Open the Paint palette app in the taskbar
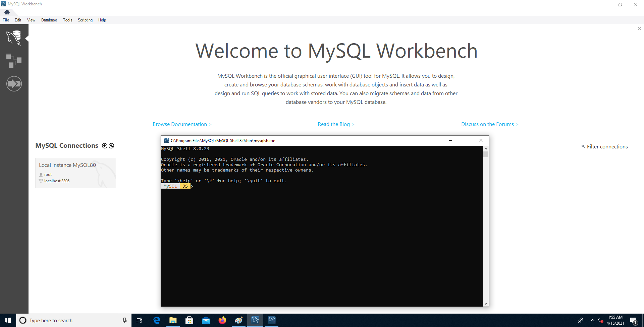This screenshot has width=644, height=327. pos(239,320)
